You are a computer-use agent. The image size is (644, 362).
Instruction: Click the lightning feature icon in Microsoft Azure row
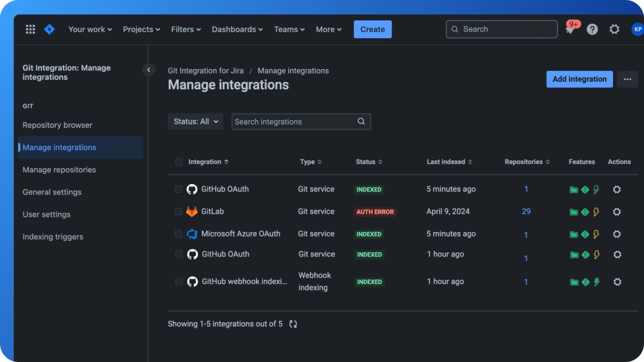(x=596, y=234)
